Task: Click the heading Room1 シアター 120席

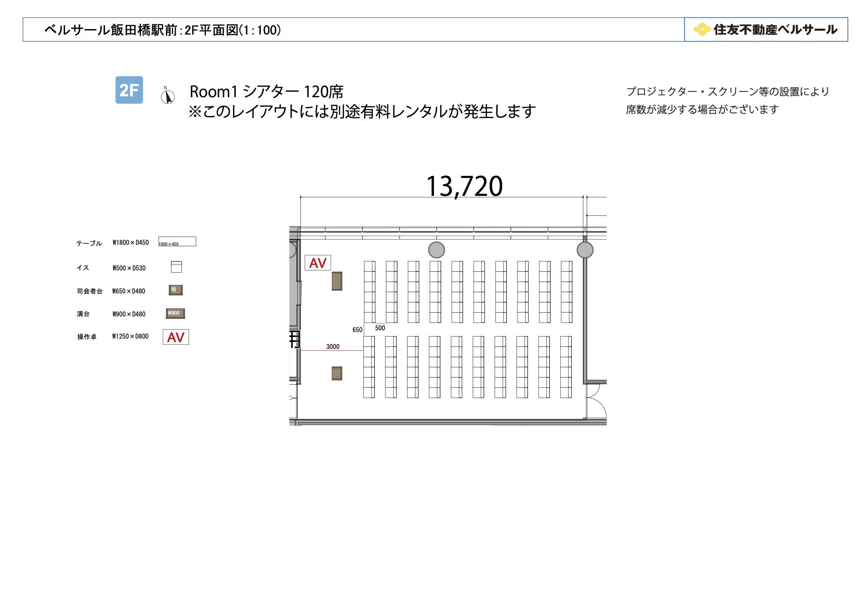Action: coord(266,92)
